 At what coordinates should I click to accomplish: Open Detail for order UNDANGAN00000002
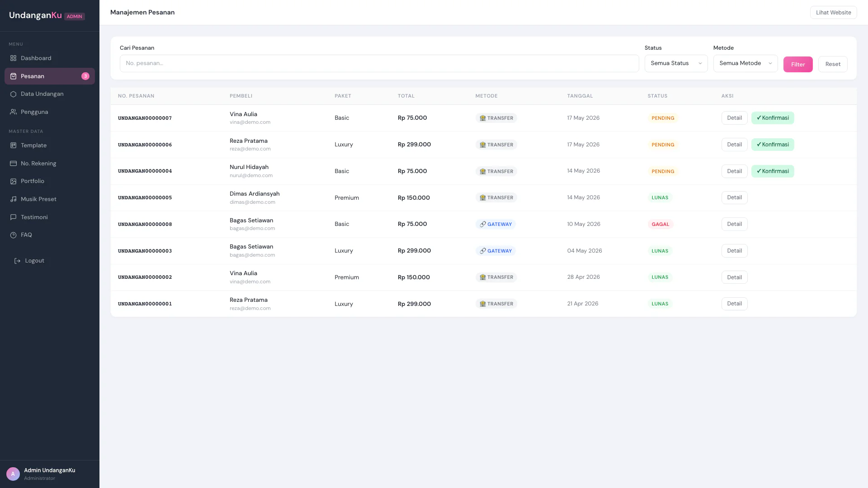pyautogui.click(x=734, y=277)
